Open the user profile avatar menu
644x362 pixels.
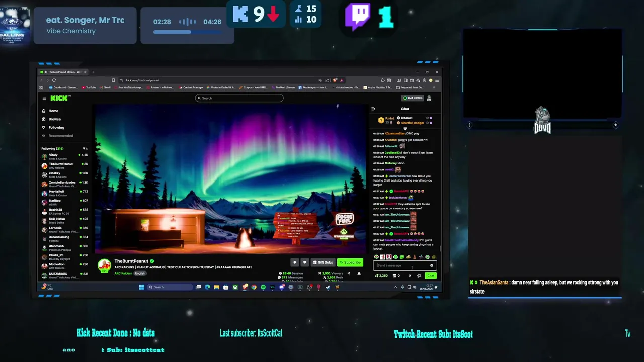(429, 98)
